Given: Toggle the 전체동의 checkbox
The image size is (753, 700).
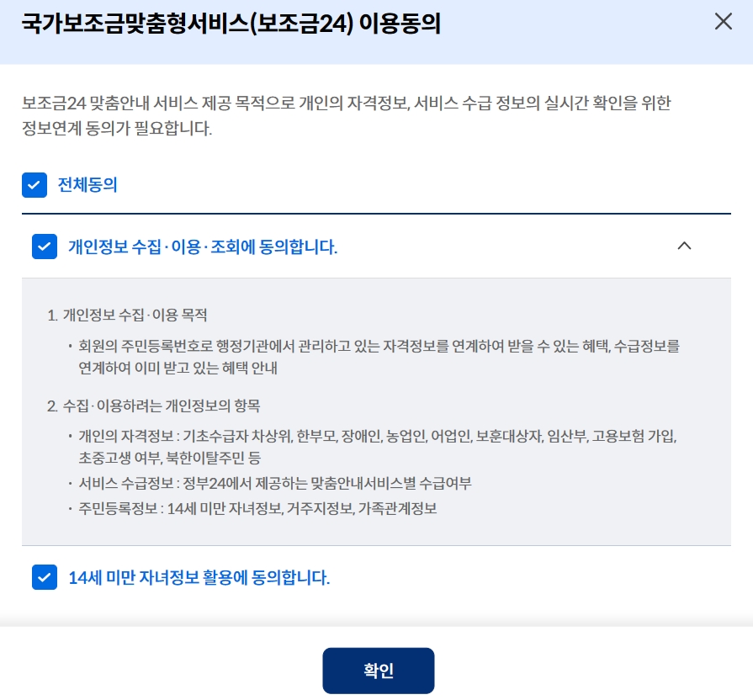Looking at the screenshot, I should [34, 185].
